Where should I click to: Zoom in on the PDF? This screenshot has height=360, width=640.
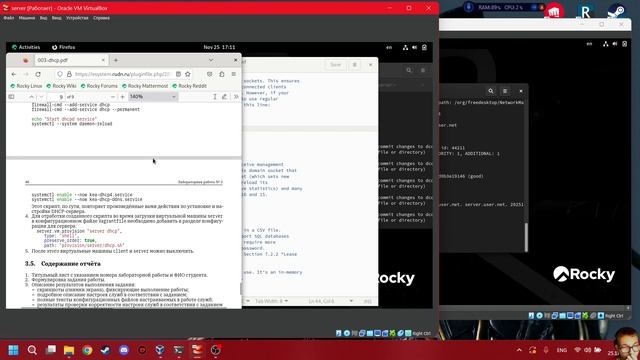(x=122, y=97)
